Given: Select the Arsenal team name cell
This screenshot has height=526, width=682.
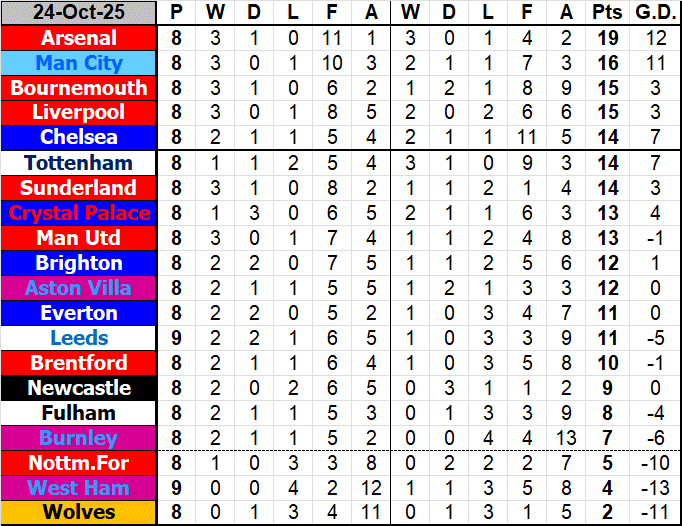Looking at the screenshot, I should [x=79, y=38].
